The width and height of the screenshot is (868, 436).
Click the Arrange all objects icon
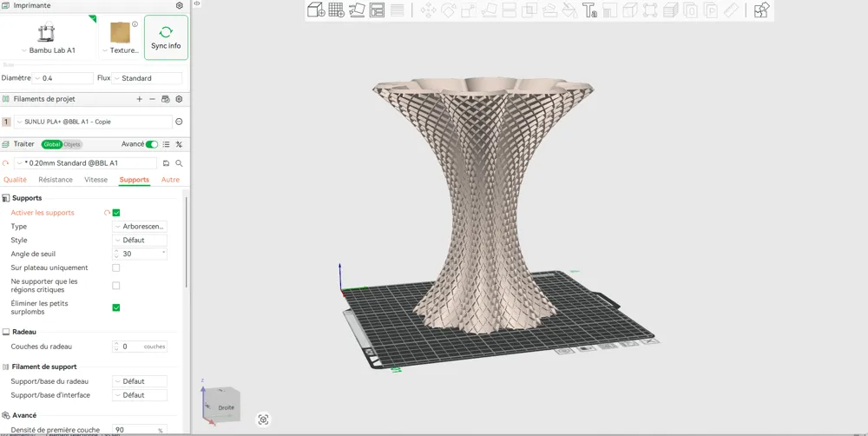377,10
